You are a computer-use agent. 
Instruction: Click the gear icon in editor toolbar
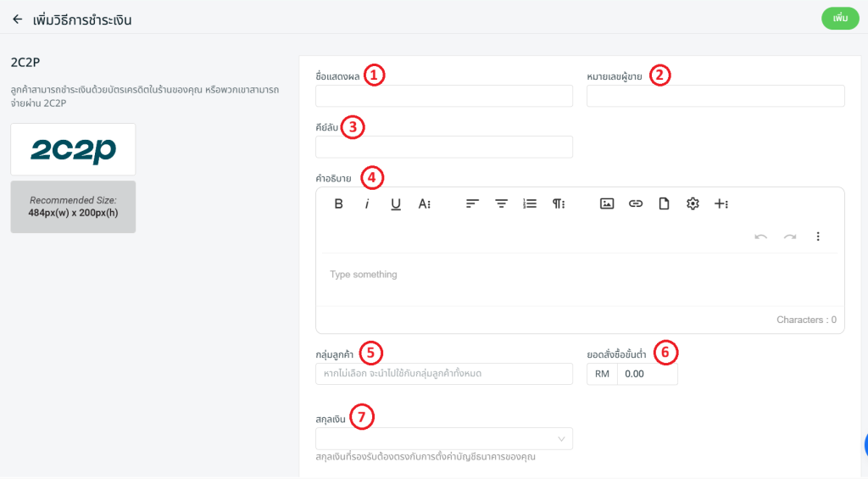693,203
